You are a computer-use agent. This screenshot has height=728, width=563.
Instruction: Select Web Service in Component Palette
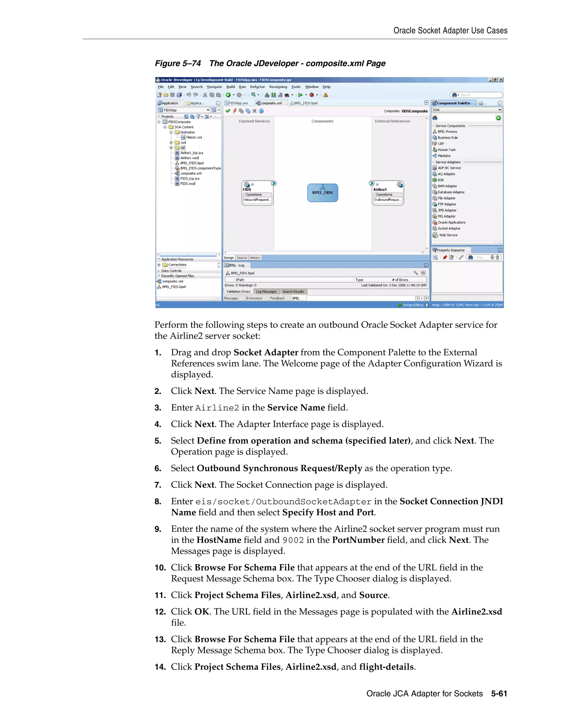pyautogui.click(x=445, y=235)
